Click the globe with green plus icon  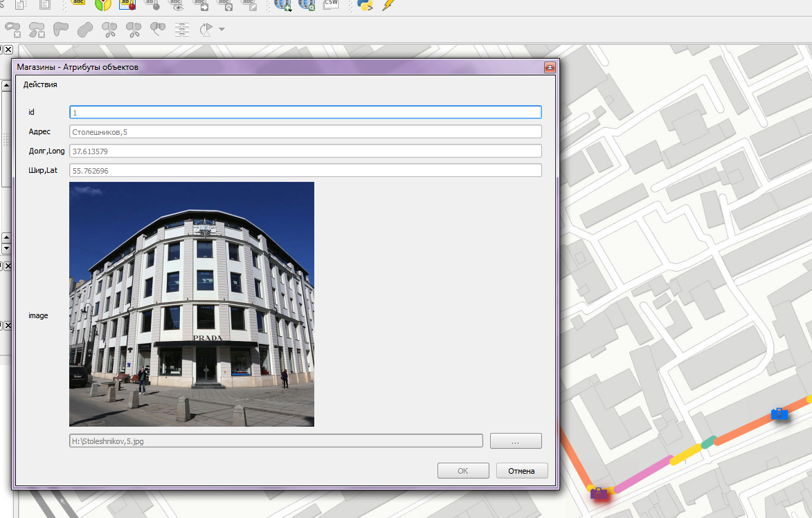[282, 5]
